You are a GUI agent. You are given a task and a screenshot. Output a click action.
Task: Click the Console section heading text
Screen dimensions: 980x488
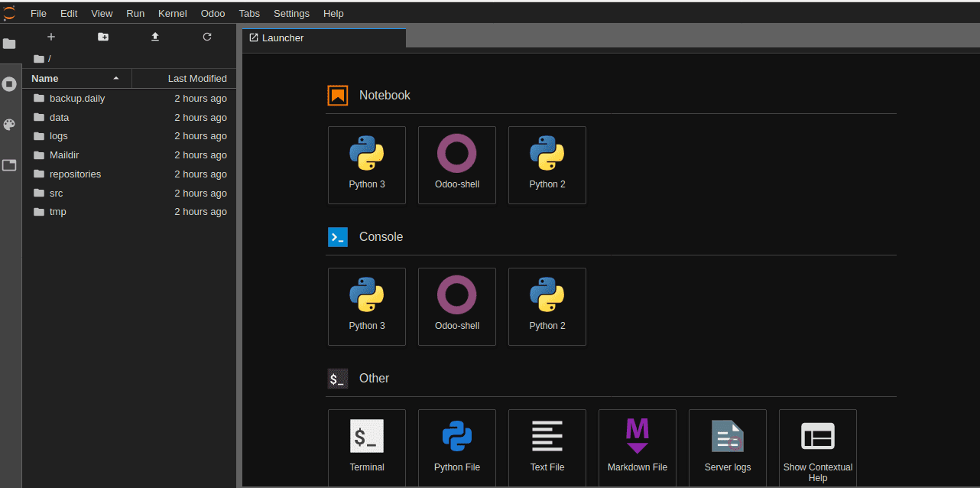(x=381, y=237)
